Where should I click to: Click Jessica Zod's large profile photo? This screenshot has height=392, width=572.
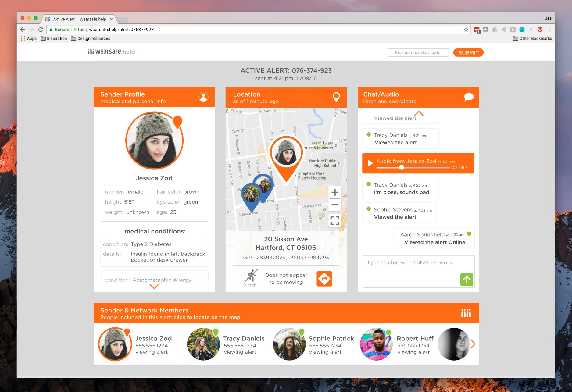154,141
